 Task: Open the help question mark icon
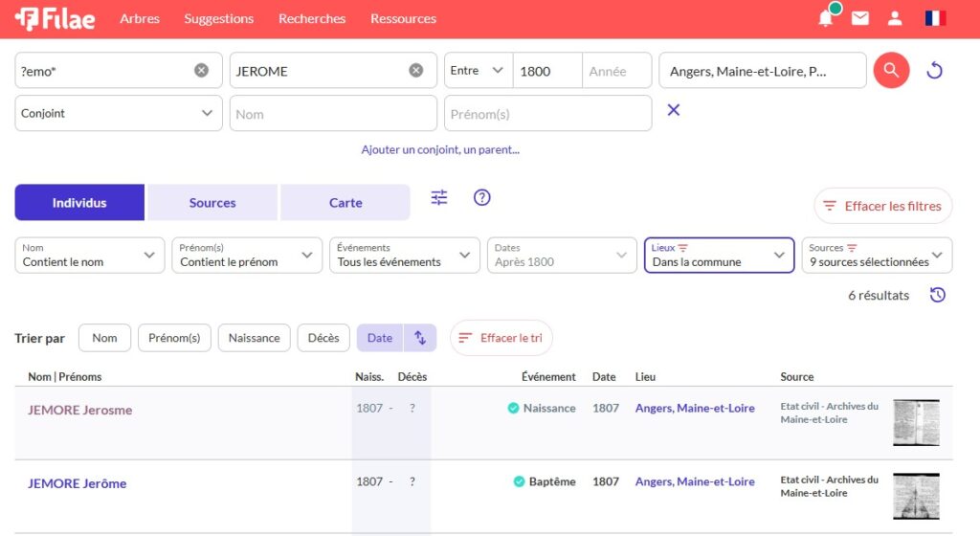coord(482,197)
